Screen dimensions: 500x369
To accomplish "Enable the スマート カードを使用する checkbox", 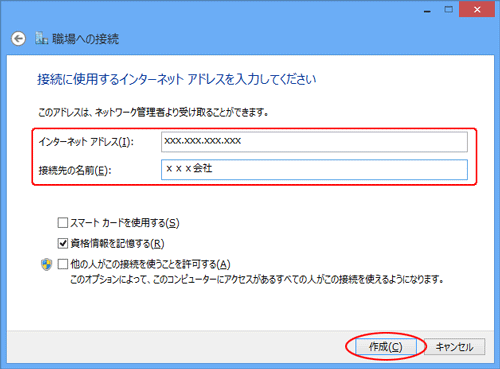I will (x=63, y=223).
